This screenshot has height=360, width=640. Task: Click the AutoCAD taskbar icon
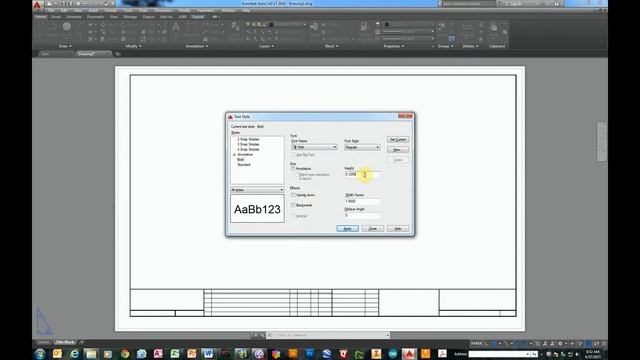point(409,354)
